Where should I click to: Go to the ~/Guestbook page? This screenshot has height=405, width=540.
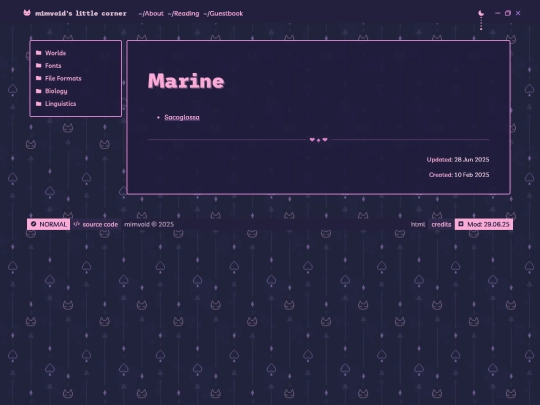(x=223, y=13)
